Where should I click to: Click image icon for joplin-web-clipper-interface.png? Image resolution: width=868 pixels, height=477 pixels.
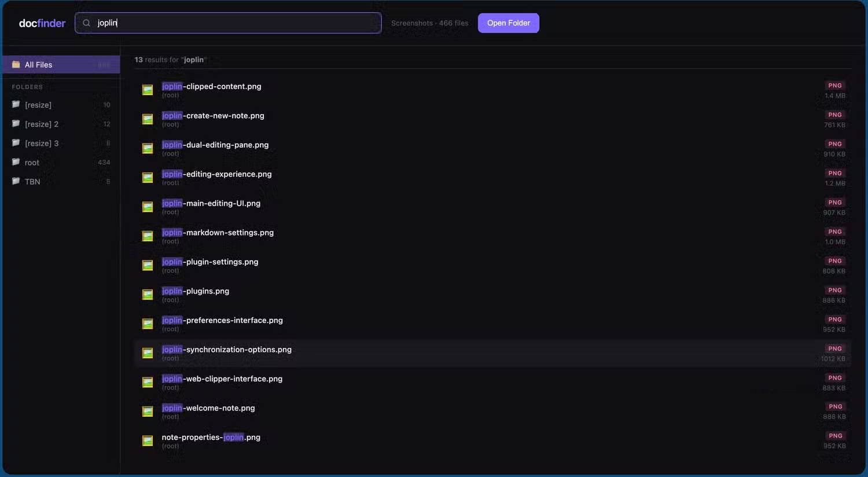[x=148, y=382]
